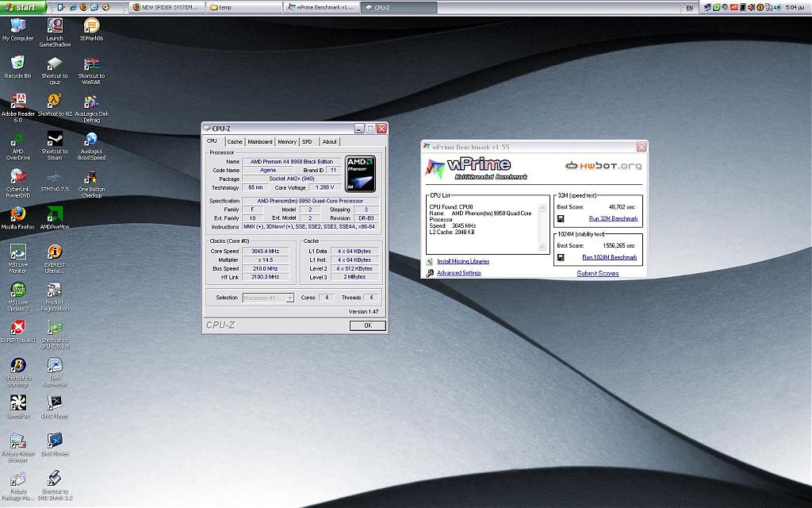
Task: Select the DivX Movies icon
Action: [x=55, y=444]
